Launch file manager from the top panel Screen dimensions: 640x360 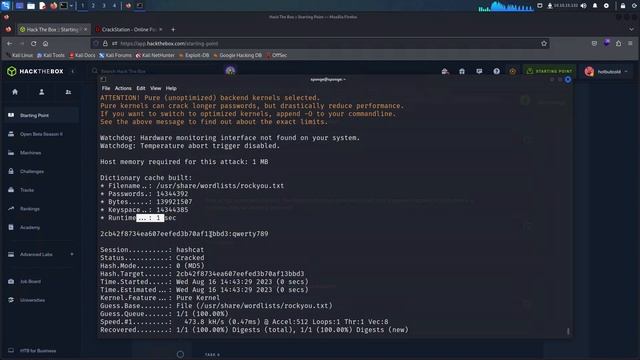(x=31, y=6)
